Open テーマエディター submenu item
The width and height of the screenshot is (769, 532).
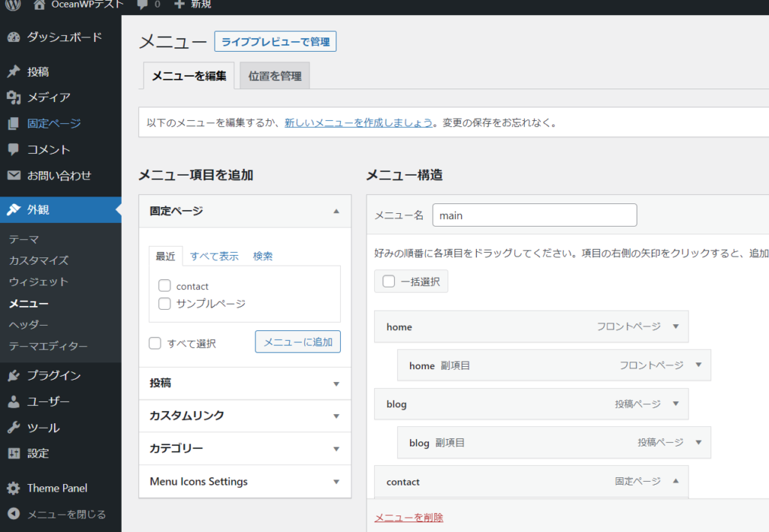pyautogui.click(x=48, y=347)
